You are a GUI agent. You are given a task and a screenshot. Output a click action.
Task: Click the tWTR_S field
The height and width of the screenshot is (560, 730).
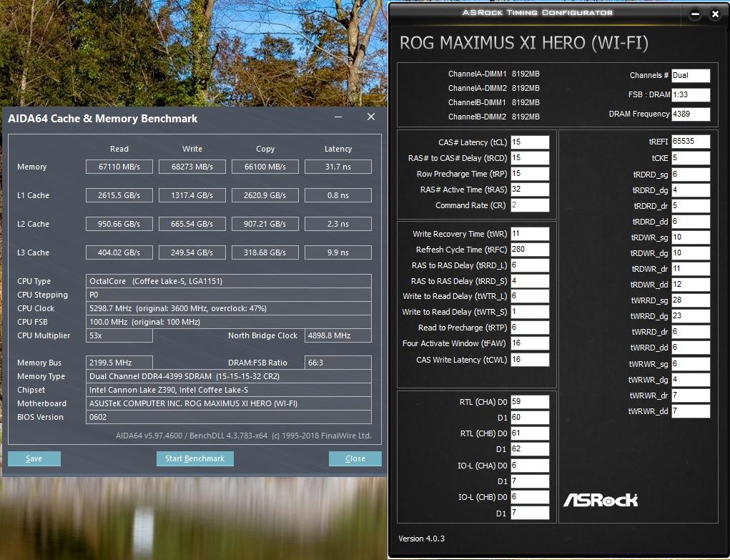pyautogui.click(x=530, y=312)
